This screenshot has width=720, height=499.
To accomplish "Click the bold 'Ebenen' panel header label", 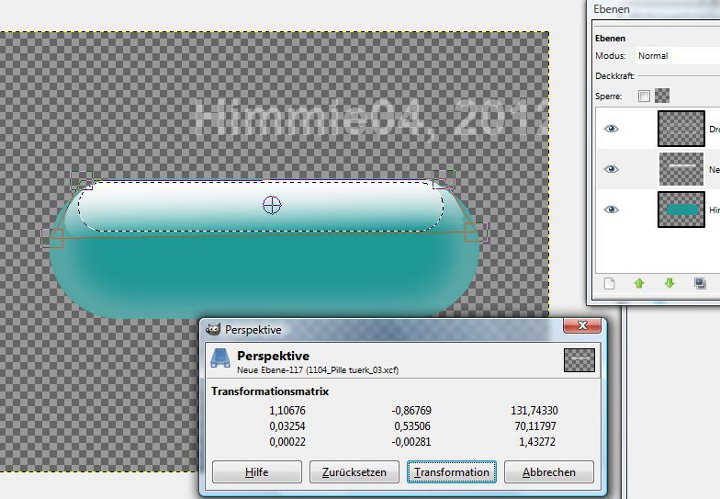I will (610, 39).
